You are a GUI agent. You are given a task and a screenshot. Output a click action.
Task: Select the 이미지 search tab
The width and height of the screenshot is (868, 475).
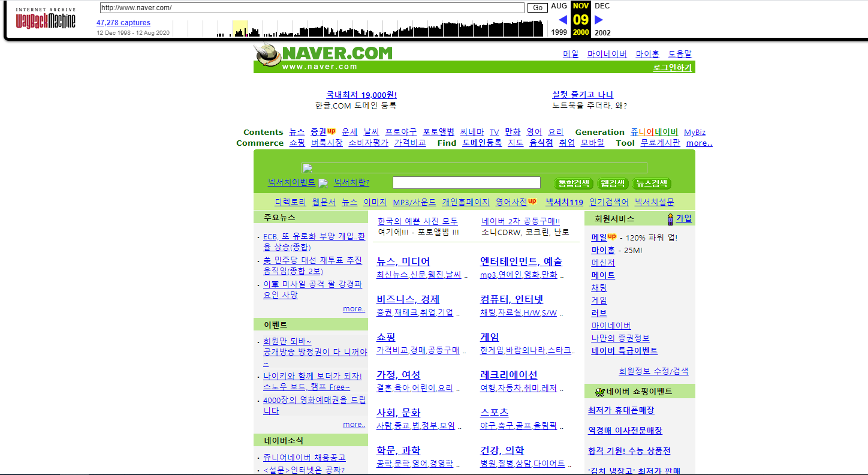click(x=375, y=202)
